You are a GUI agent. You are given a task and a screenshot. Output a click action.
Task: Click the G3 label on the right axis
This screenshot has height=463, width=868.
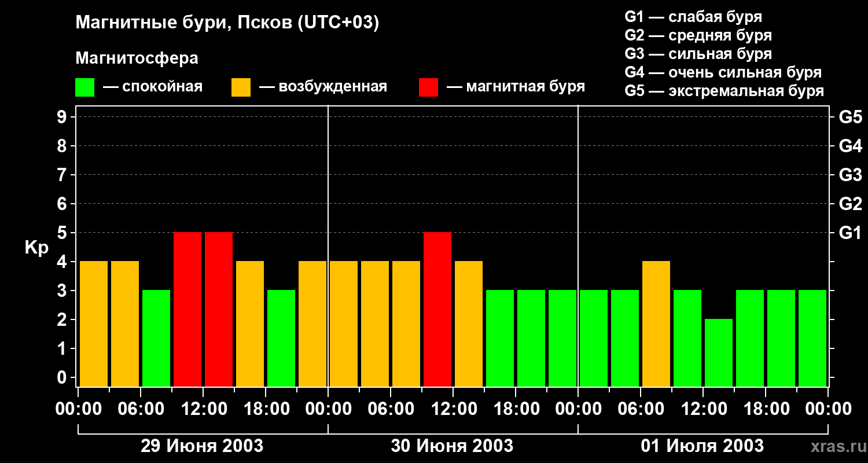(850, 175)
